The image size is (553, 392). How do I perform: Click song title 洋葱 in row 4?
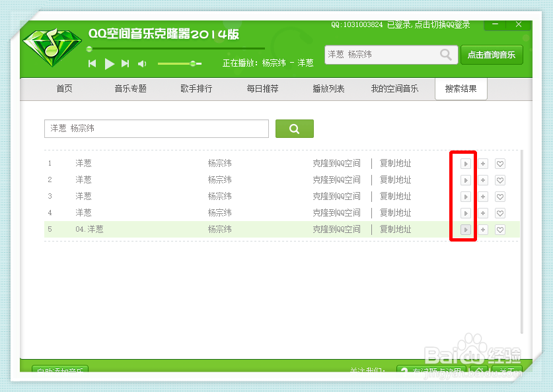point(84,212)
